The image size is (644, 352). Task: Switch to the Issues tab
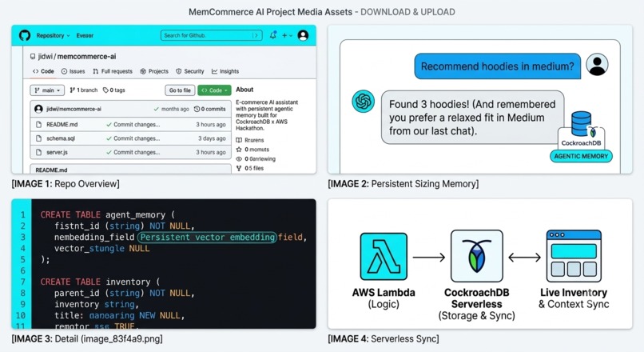[73, 71]
